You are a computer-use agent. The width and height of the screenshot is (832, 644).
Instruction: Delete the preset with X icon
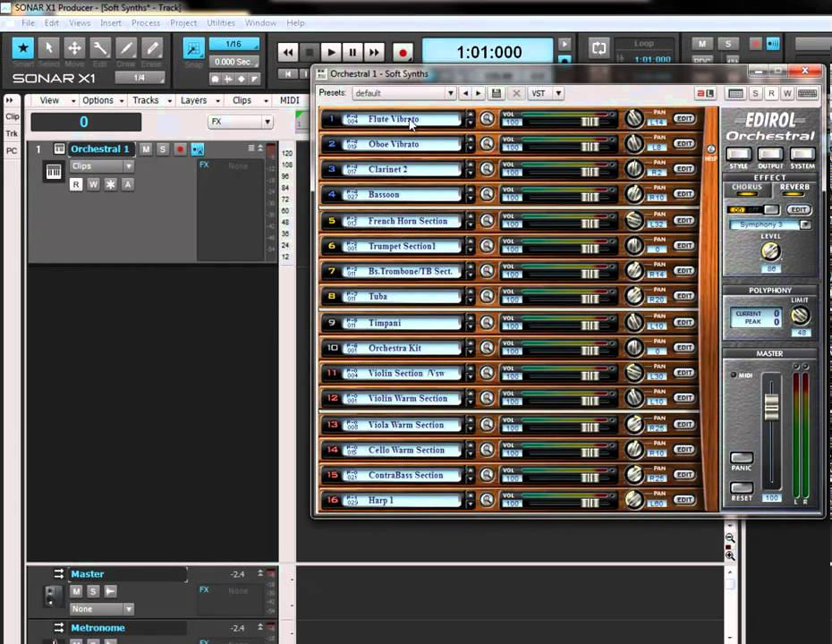click(x=516, y=93)
